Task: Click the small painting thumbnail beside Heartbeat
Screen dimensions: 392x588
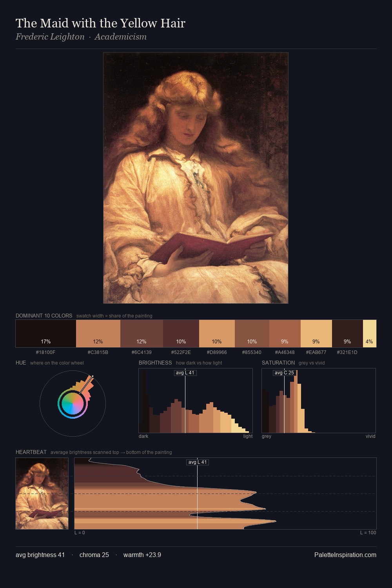Action: tap(42, 494)
